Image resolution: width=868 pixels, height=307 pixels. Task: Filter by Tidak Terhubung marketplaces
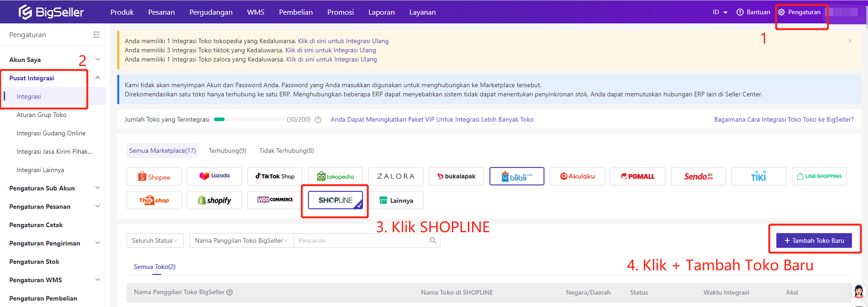tap(286, 151)
